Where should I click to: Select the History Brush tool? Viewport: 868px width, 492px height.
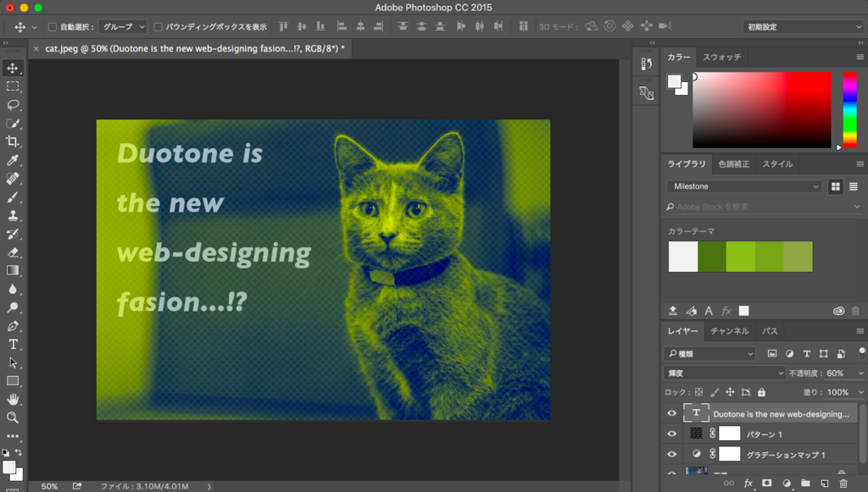pyautogui.click(x=13, y=234)
